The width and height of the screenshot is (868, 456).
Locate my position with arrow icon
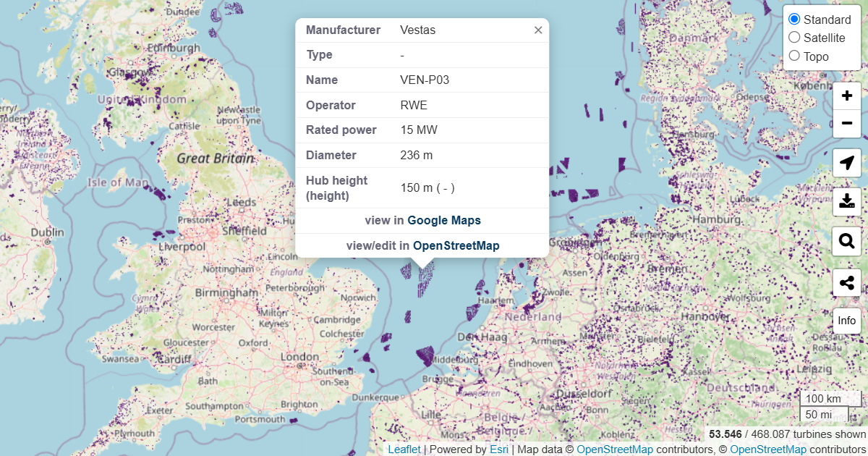[x=847, y=163]
